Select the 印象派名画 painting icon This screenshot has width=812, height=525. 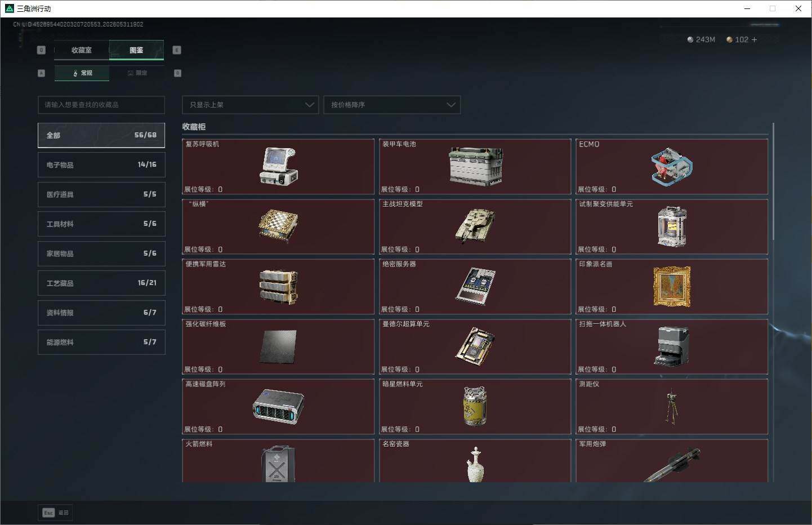coord(672,287)
